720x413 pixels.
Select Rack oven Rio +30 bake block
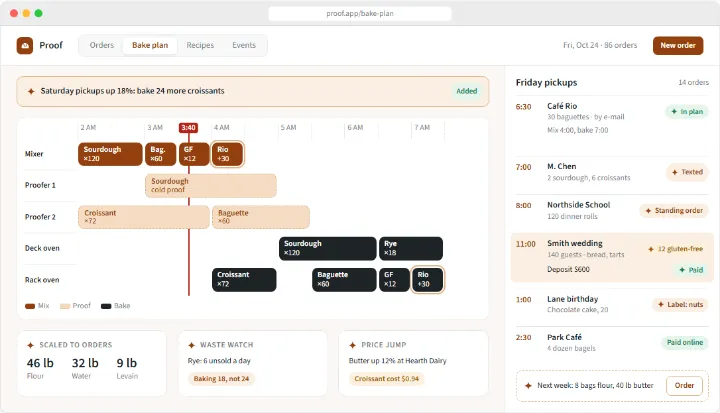(x=428, y=280)
